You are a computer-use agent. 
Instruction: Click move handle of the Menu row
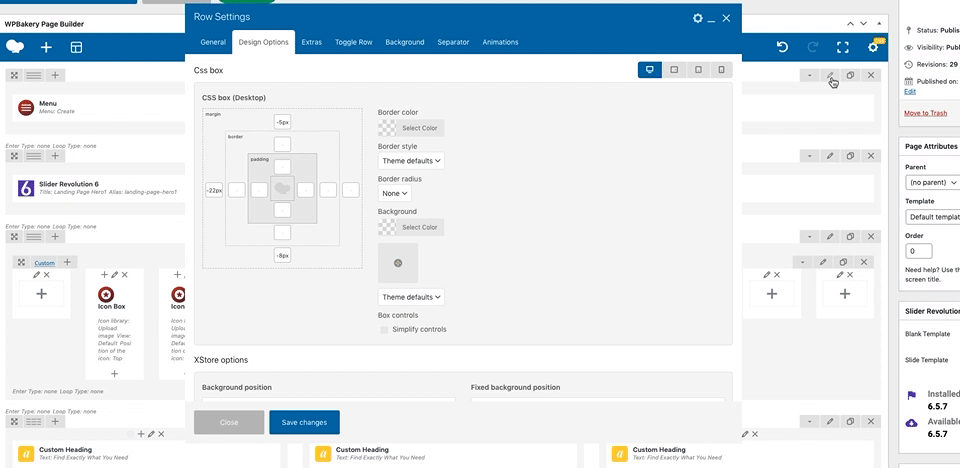pos(14,75)
